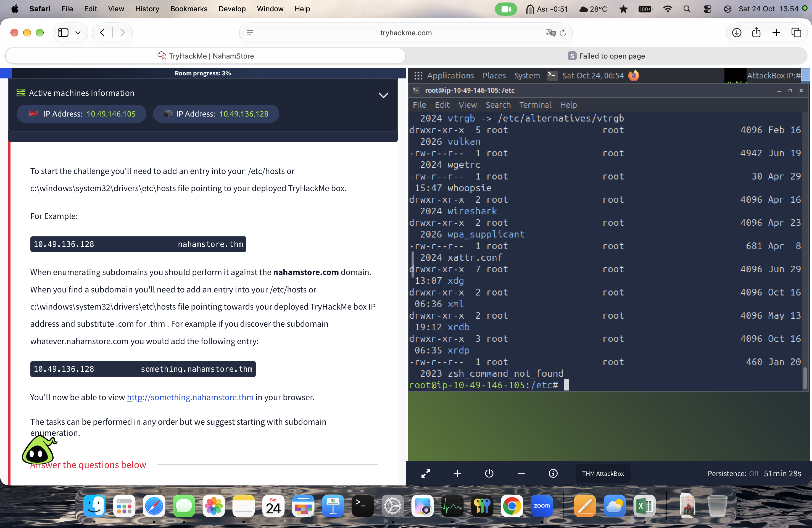Terminate AttackBox with power icon
Viewport: 812px width, 528px height.
(x=489, y=473)
